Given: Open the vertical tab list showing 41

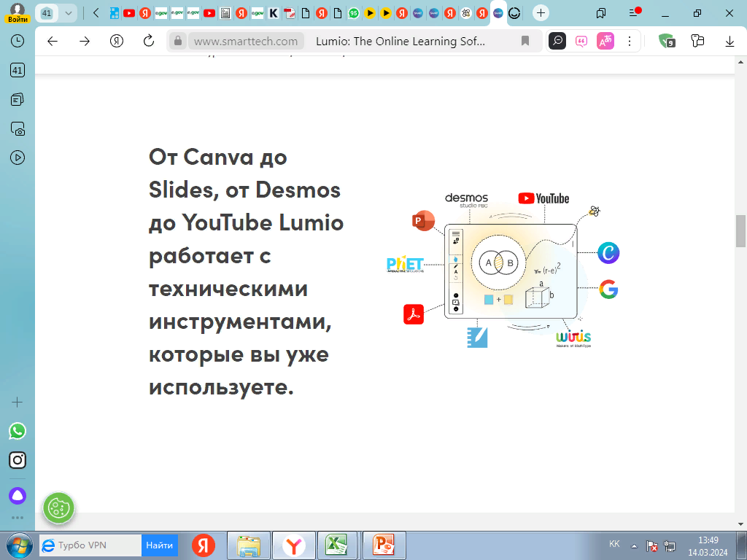Looking at the screenshot, I should tap(18, 71).
